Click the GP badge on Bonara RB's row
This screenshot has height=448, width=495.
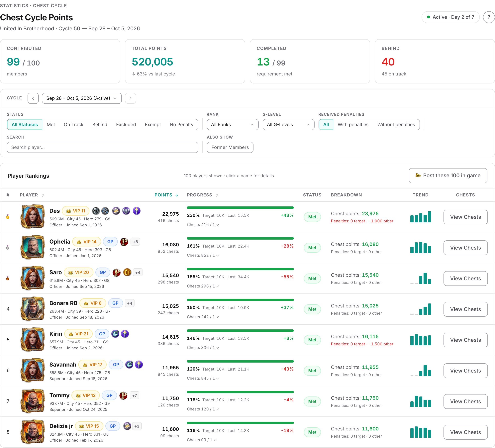pyautogui.click(x=115, y=303)
